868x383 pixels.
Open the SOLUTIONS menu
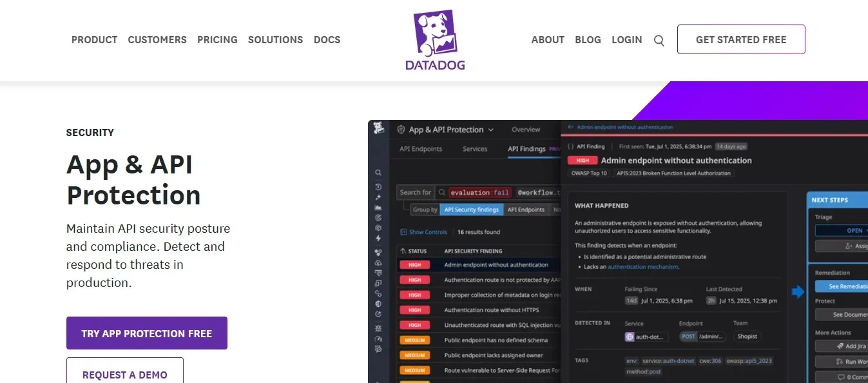pos(276,40)
